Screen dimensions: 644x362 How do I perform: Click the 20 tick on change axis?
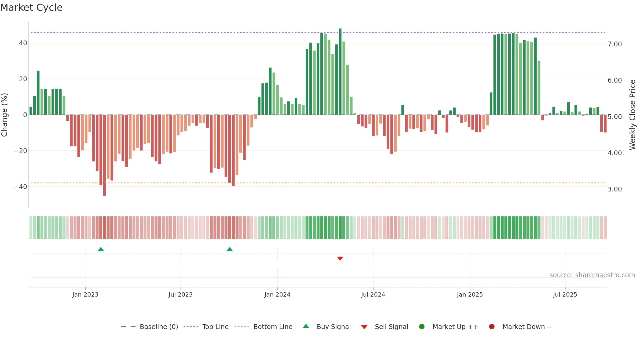pos(23,79)
